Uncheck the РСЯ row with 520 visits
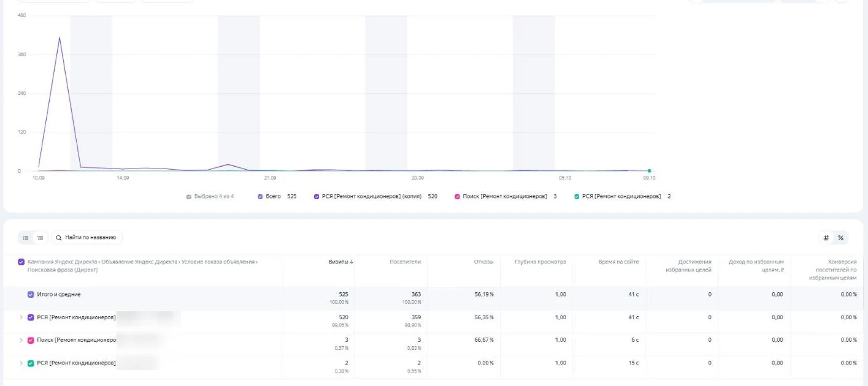The width and height of the screenshot is (868, 386). 31,317
